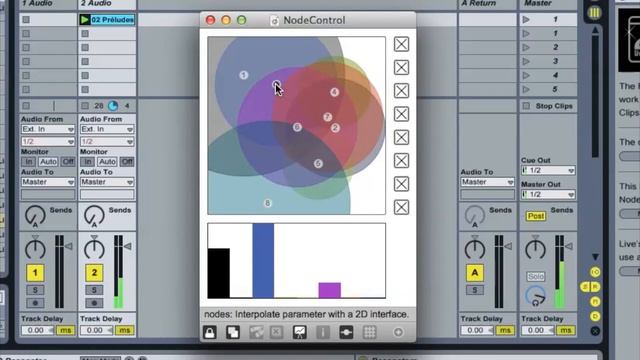The width and height of the screenshot is (640, 360).
Task: Arm track 1 for recording
Action: tap(35, 303)
